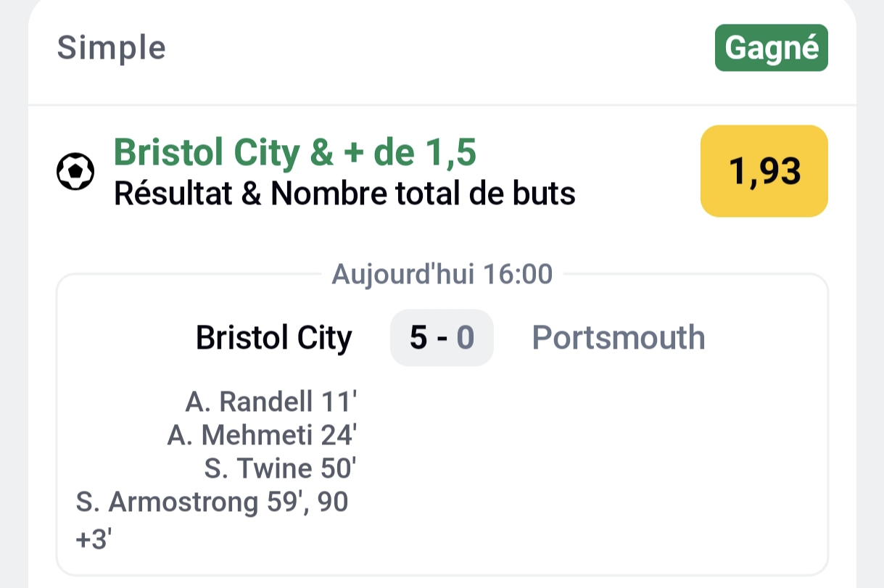Click the score indicator between the teams
884x588 pixels.
click(x=442, y=336)
